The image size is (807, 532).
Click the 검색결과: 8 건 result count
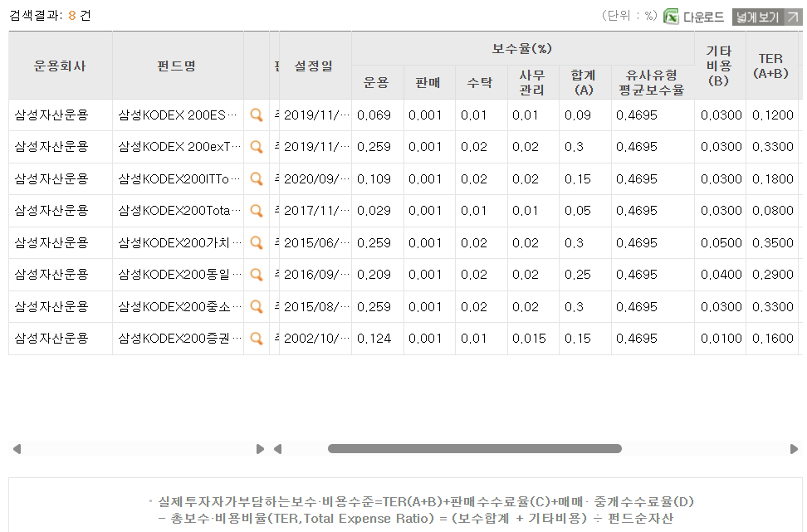click(x=51, y=16)
